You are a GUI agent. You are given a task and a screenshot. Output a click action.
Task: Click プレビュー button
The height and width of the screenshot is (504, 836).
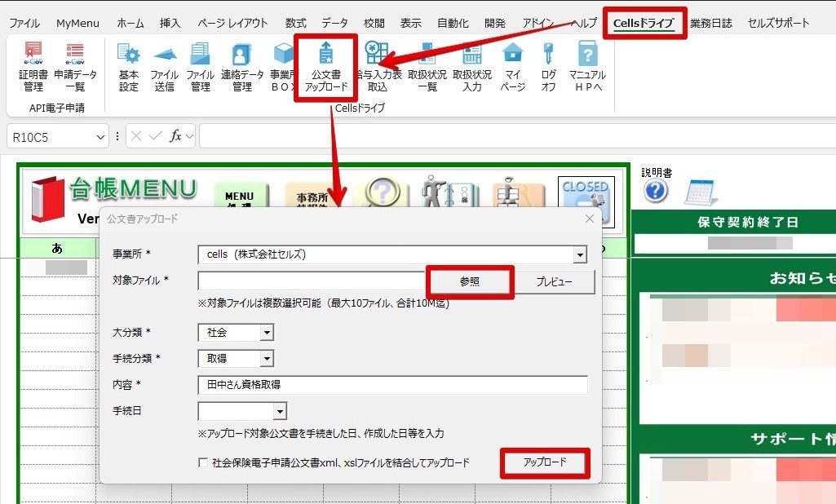point(555,281)
